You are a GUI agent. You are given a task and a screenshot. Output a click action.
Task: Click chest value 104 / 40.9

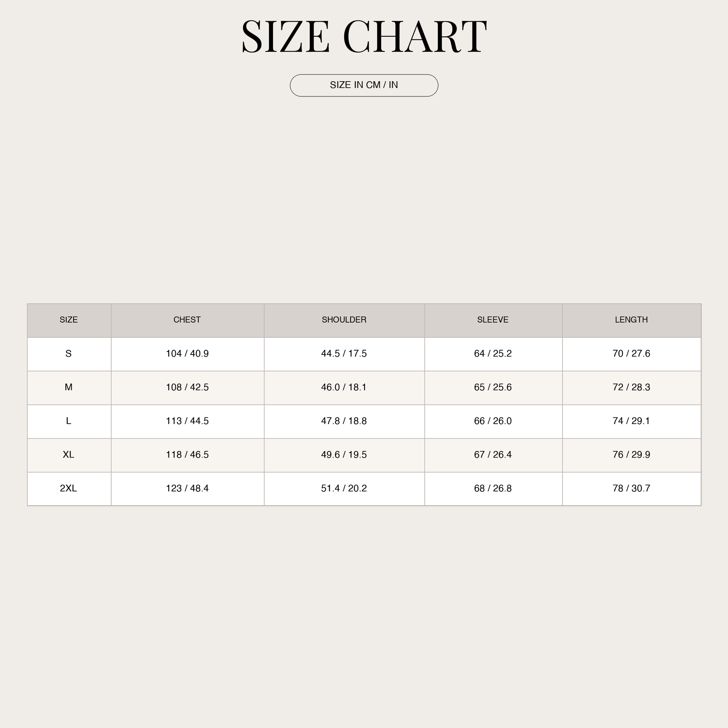187,353
